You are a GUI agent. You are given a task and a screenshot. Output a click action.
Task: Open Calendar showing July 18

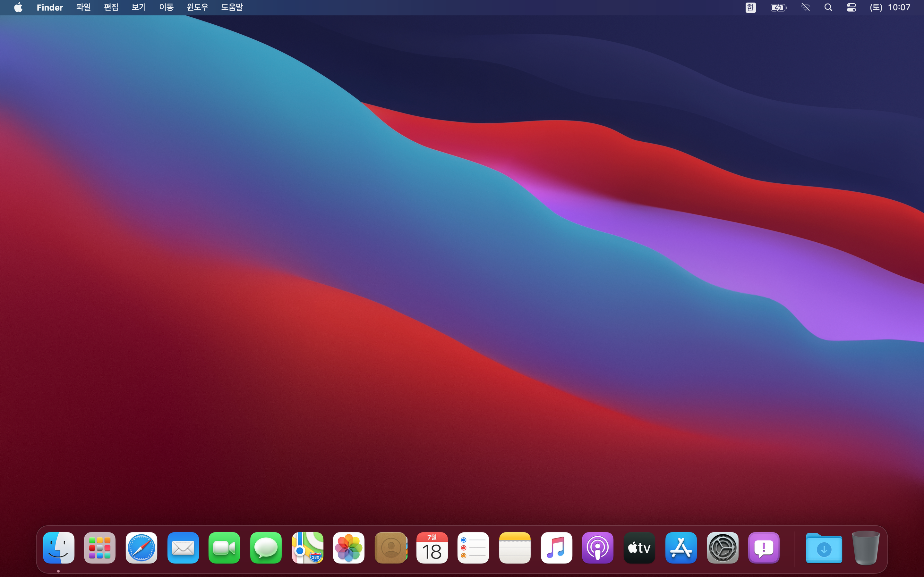432,548
